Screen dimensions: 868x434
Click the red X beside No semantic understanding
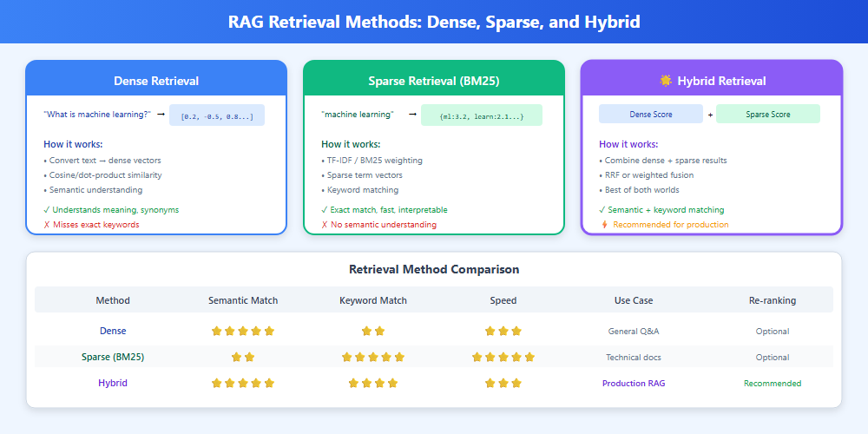pos(325,225)
